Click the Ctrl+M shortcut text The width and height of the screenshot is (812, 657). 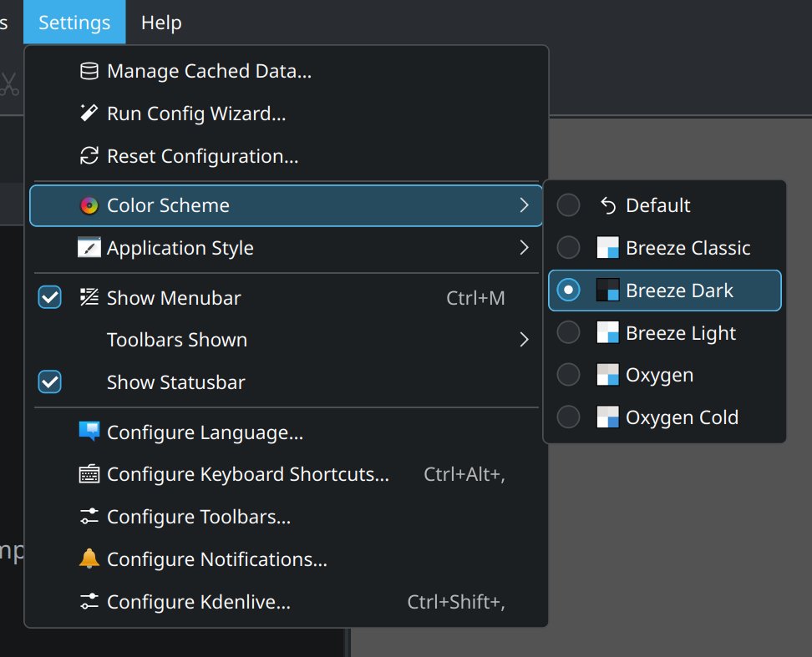point(475,298)
